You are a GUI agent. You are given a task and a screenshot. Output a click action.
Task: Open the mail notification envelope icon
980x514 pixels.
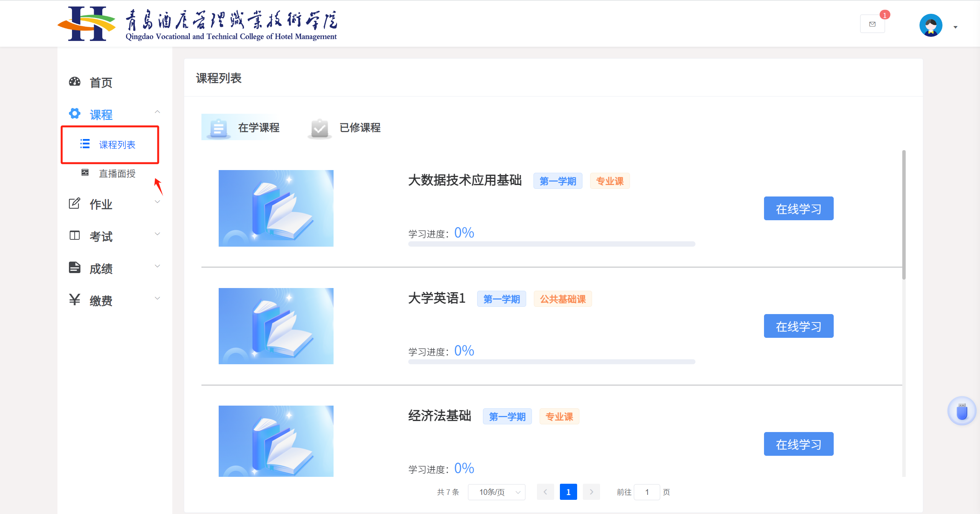[x=872, y=24]
